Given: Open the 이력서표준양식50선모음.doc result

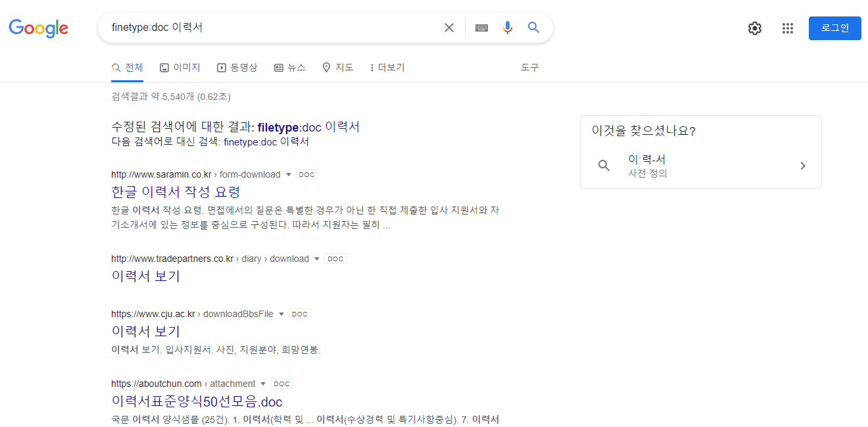Looking at the screenshot, I should point(197,401).
